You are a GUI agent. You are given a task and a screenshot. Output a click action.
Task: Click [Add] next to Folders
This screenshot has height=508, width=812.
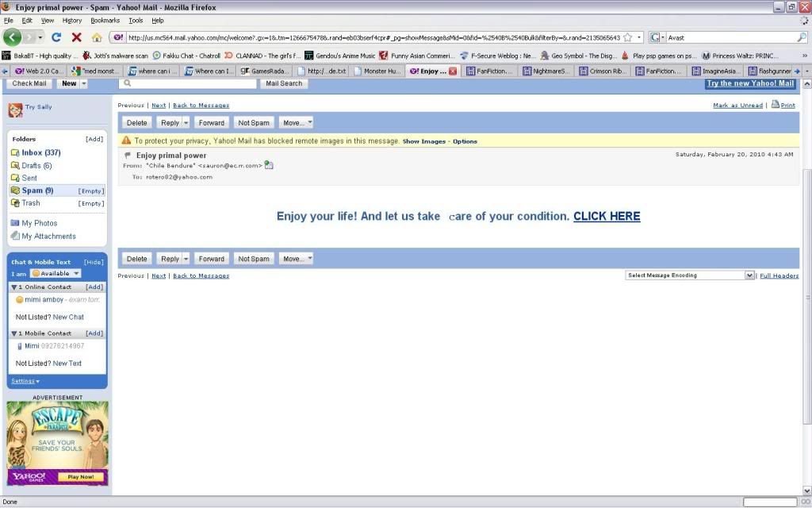(x=94, y=139)
